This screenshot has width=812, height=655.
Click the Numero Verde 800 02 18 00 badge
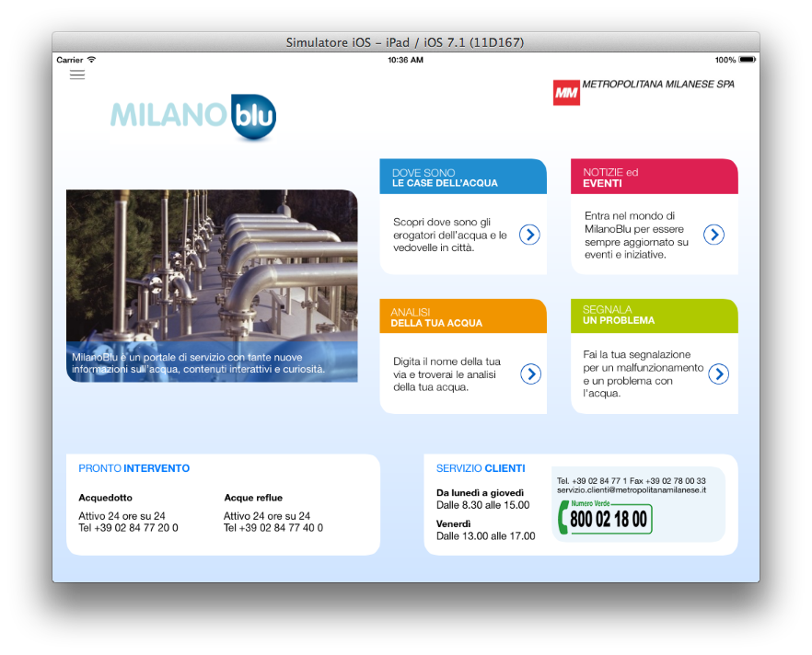tap(605, 517)
